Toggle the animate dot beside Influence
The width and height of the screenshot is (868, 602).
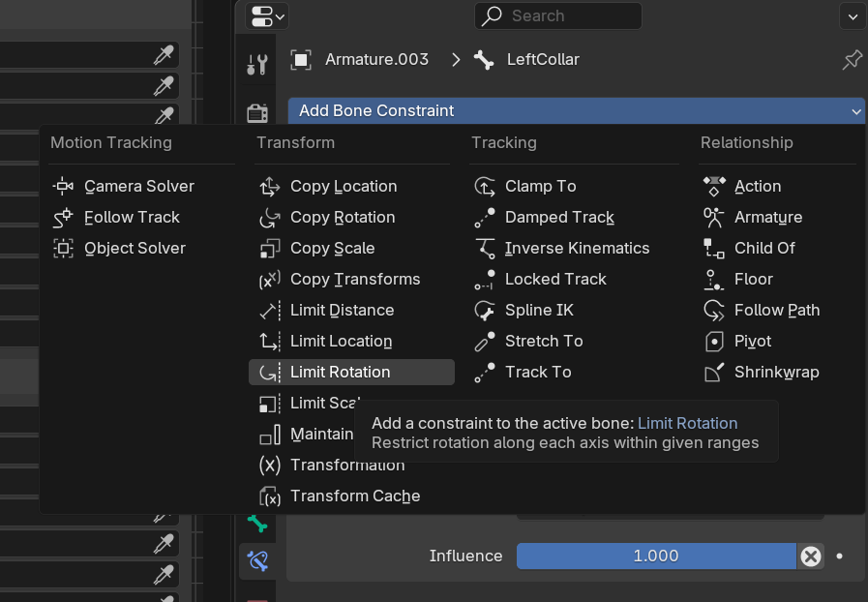(x=840, y=557)
